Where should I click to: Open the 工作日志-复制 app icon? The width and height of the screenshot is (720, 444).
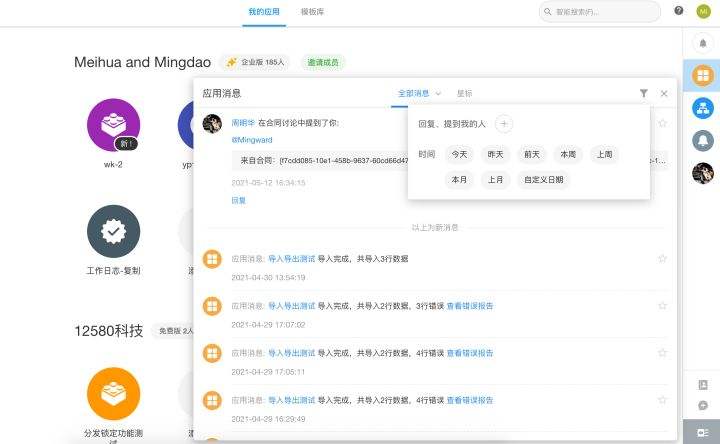(x=113, y=232)
